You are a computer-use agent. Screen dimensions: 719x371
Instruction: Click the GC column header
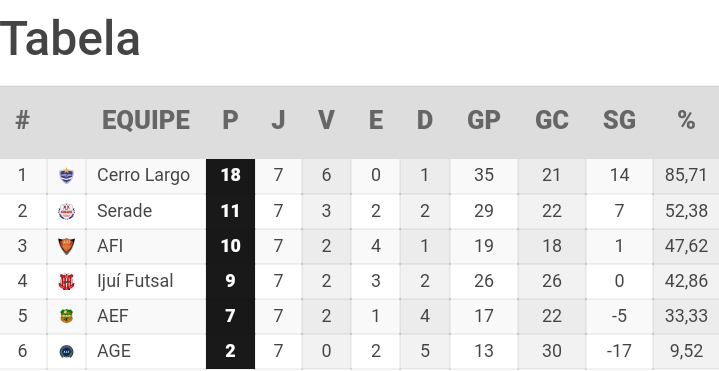(552, 120)
